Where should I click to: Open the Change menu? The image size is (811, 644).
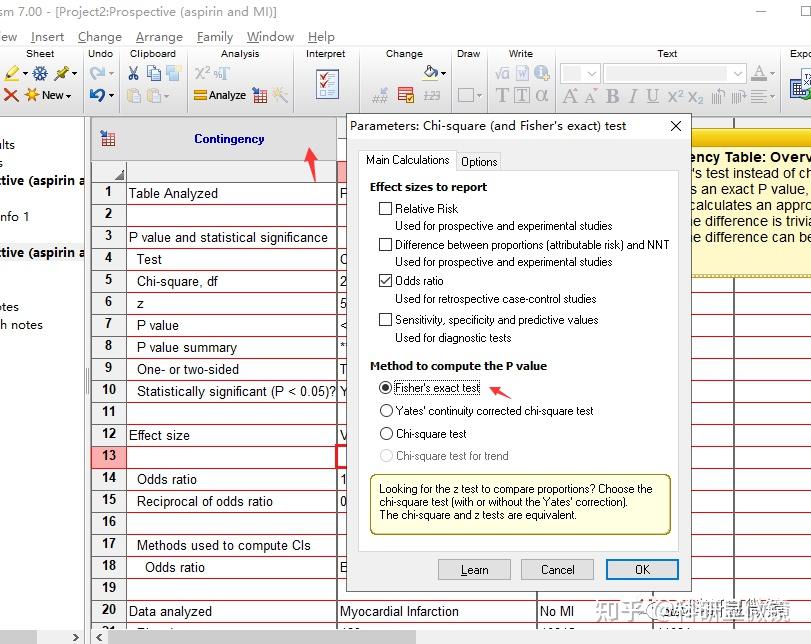click(100, 37)
